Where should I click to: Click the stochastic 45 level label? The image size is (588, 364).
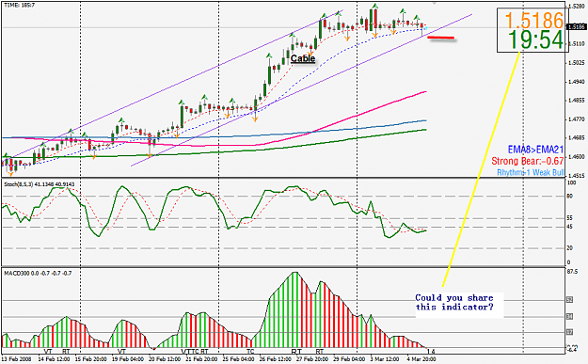coord(570,227)
